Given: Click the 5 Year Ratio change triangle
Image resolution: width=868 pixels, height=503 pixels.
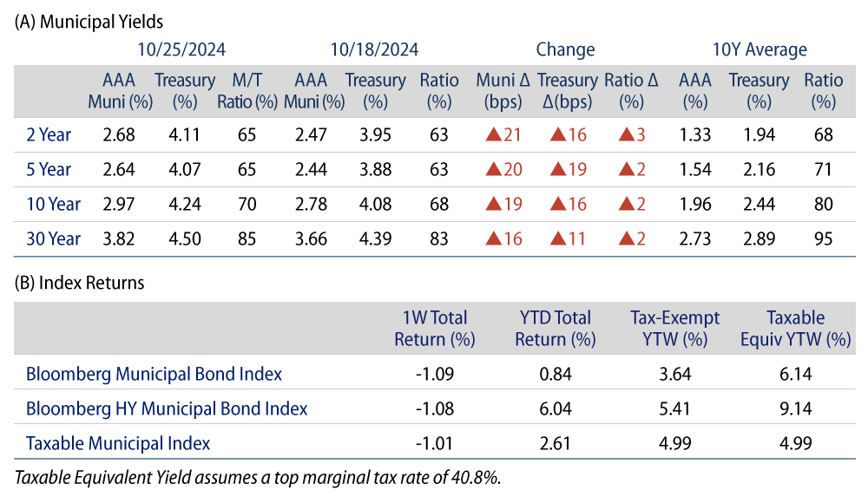Looking at the screenshot, I should pyautogui.click(x=627, y=170).
